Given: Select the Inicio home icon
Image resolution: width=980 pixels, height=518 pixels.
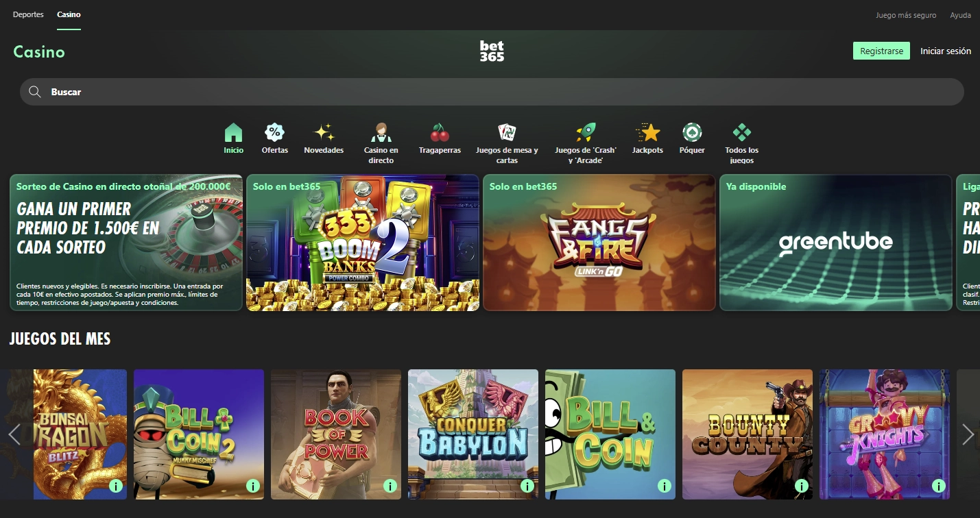Looking at the screenshot, I should (x=233, y=132).
